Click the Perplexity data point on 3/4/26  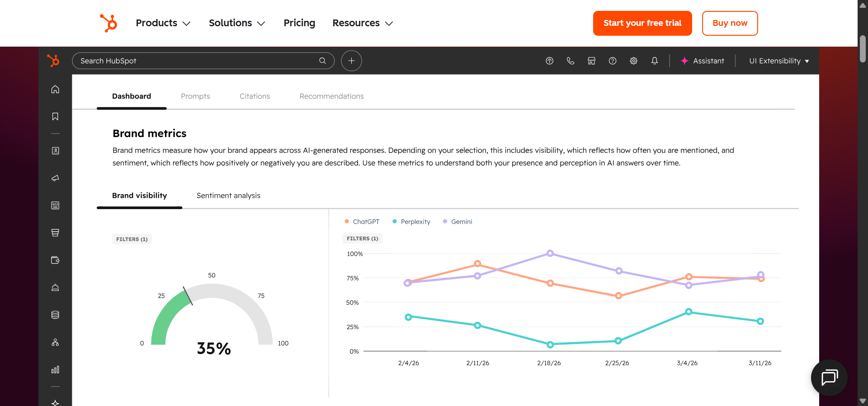[x=689, y=312]
